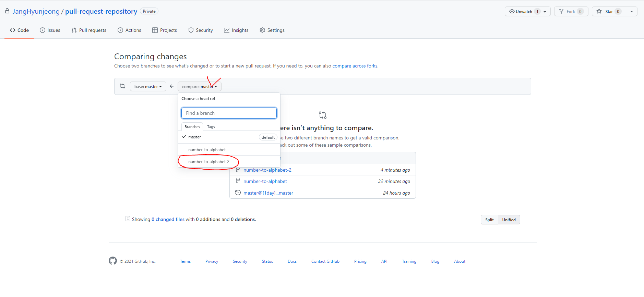
Task: Switch diff view to Unified
Action: [x=509, y=220]
